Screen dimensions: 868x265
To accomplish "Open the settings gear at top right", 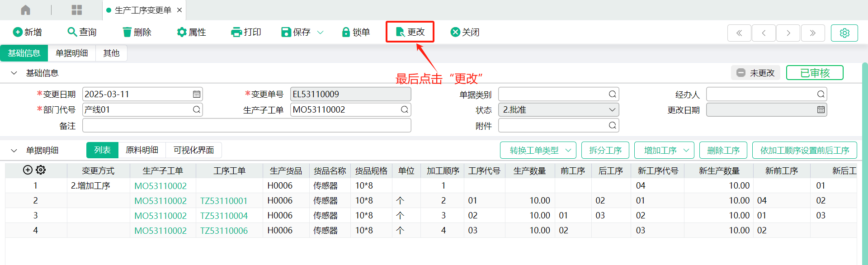I will pyautogui.click(x=844, y=33).
